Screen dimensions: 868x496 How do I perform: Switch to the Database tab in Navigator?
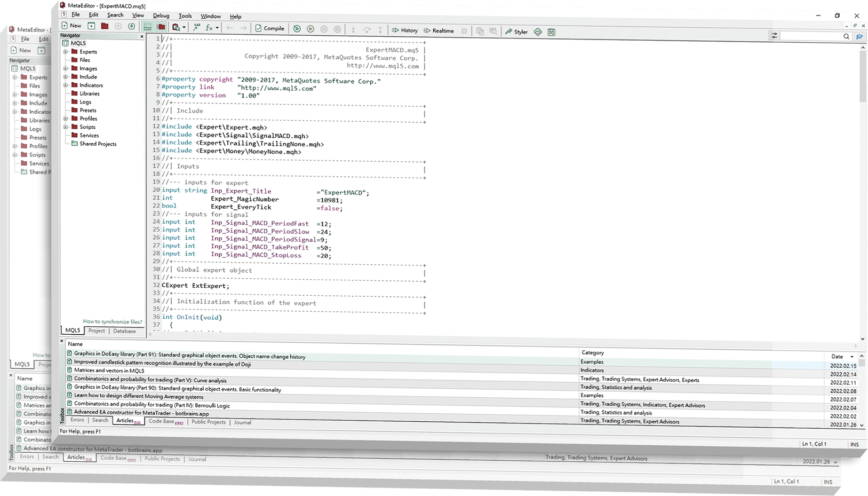point(124,331)
